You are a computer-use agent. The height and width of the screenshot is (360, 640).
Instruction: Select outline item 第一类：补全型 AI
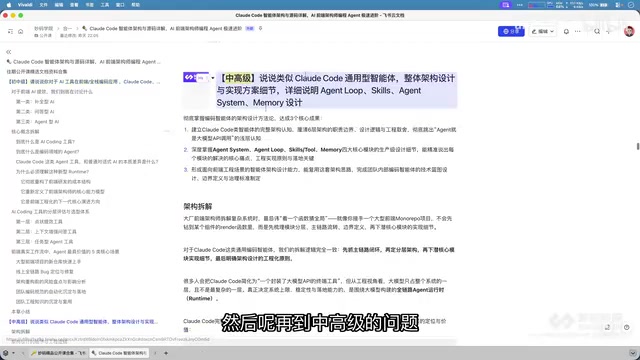click(35, 102)
